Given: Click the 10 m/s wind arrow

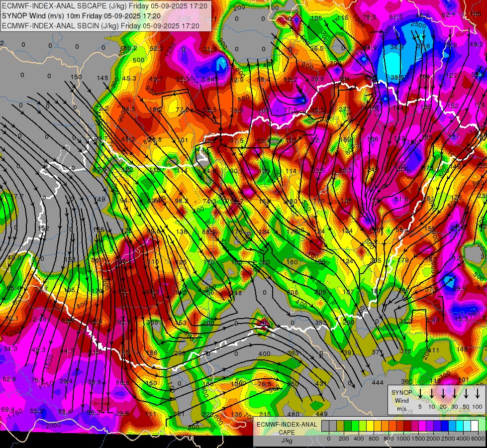Looking at the screenshot, I should [432, 393].
